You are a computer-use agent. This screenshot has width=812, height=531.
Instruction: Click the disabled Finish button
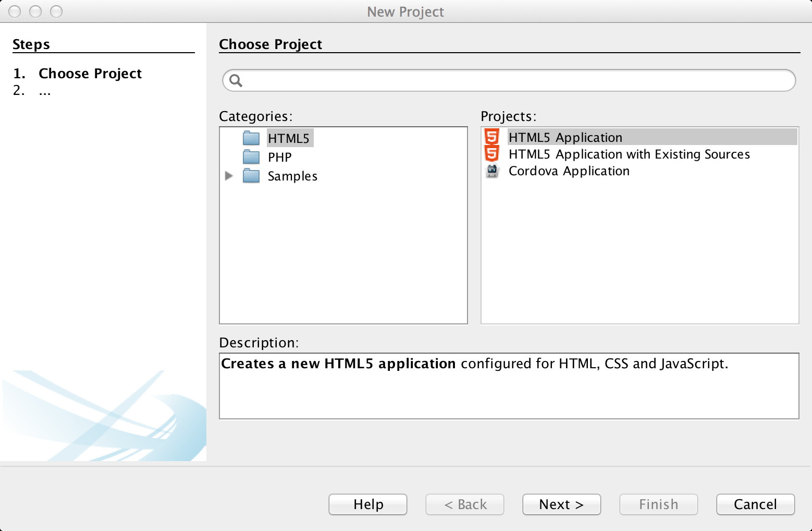pyautogui.click(x=659, y=504)
